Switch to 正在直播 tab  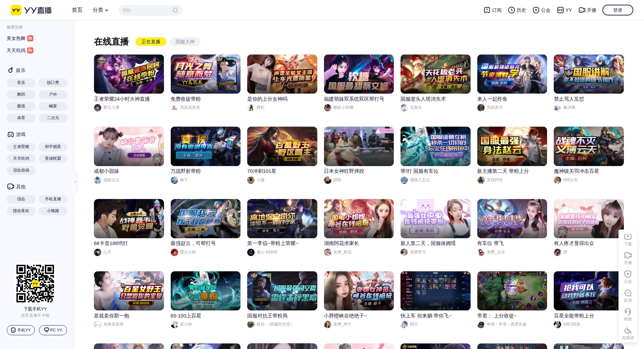tap(151, 42)
